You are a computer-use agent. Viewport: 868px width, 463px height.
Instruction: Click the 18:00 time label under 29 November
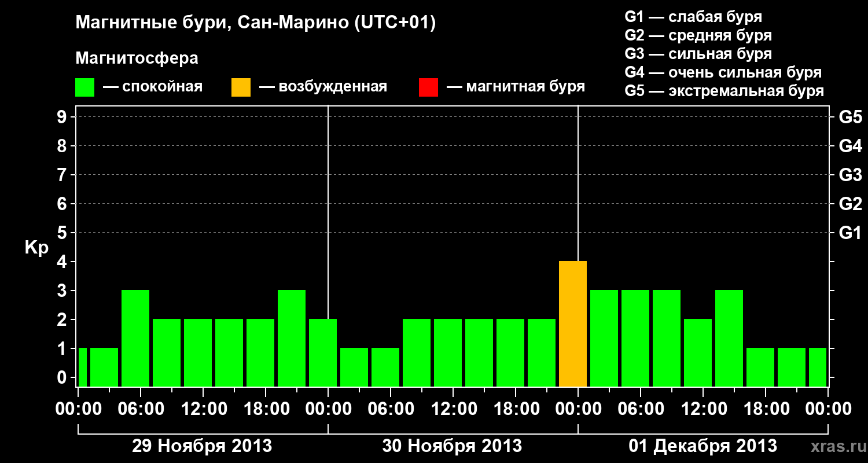point(266,409)
